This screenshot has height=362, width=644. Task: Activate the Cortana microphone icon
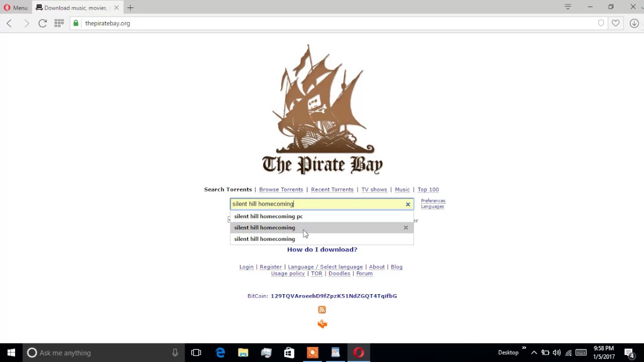tap(175, 352)
